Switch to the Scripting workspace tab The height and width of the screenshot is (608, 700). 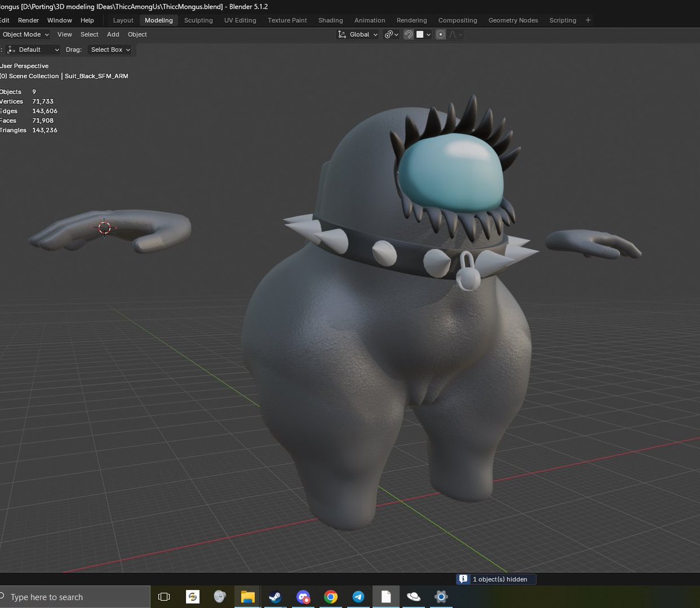tap(563, 20)
